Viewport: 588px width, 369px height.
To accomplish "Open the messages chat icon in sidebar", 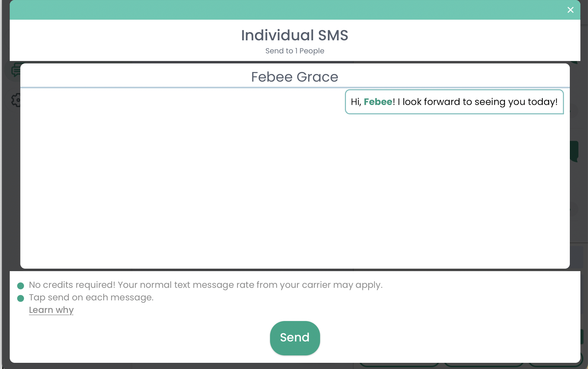I will [15, 70].
